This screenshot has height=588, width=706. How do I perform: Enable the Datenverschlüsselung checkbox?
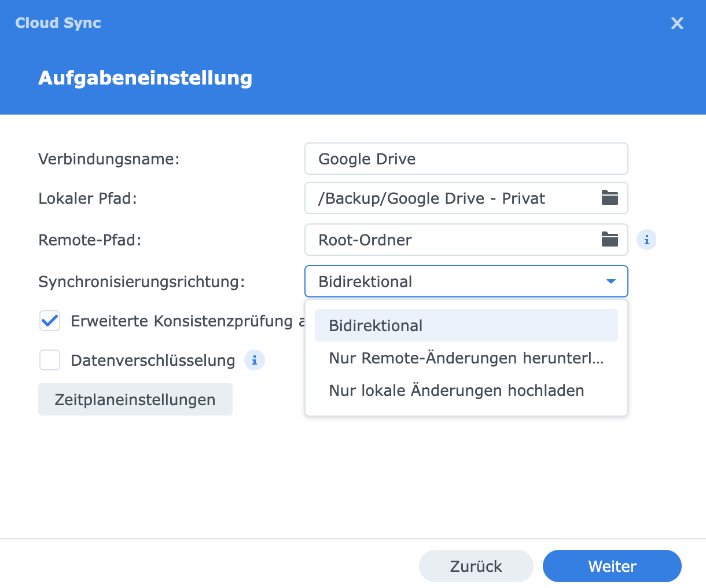(50, 360)
